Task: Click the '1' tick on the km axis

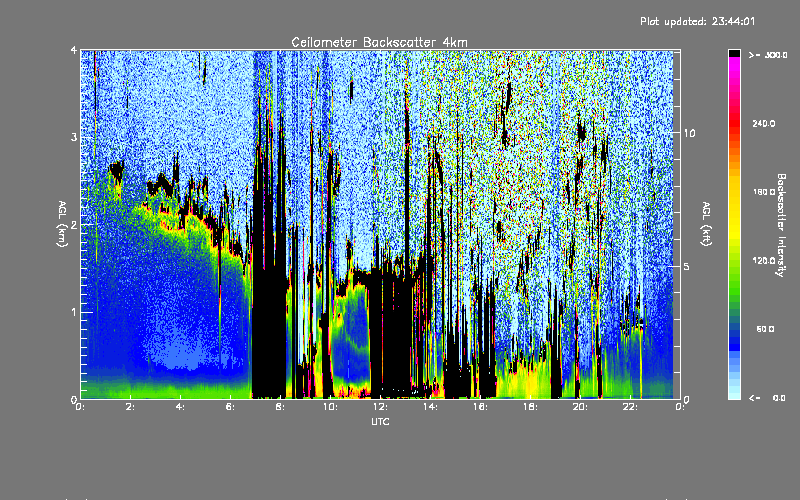Action: [74, 312]
